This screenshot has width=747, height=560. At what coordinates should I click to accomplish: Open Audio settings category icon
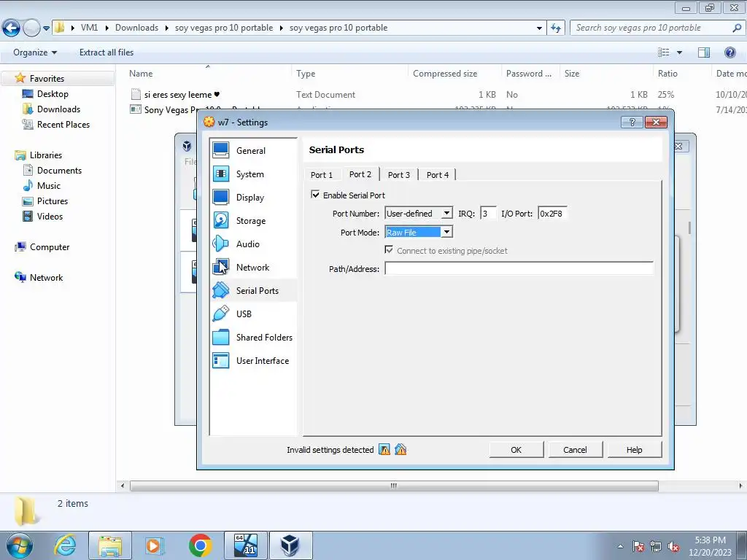pos(220,244)
